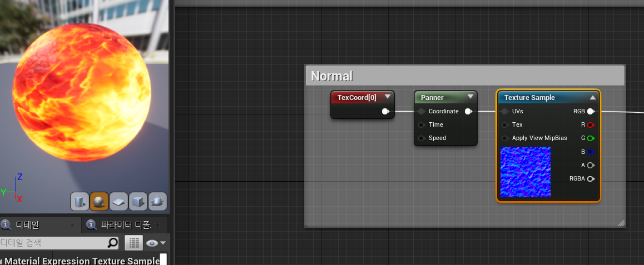The width and height of the screenshot is (644, 265).
Task: Click the Panner output pin
Action: [x=468, y=111]
